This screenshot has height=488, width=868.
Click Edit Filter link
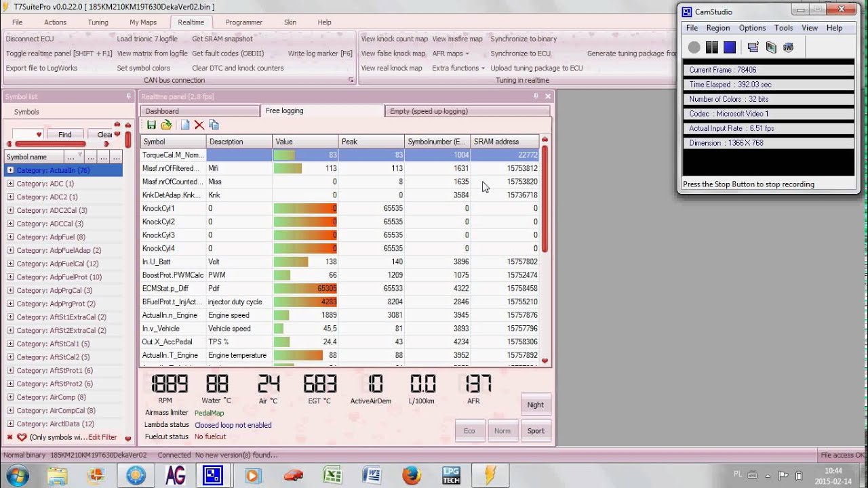(x=102, y=437)
